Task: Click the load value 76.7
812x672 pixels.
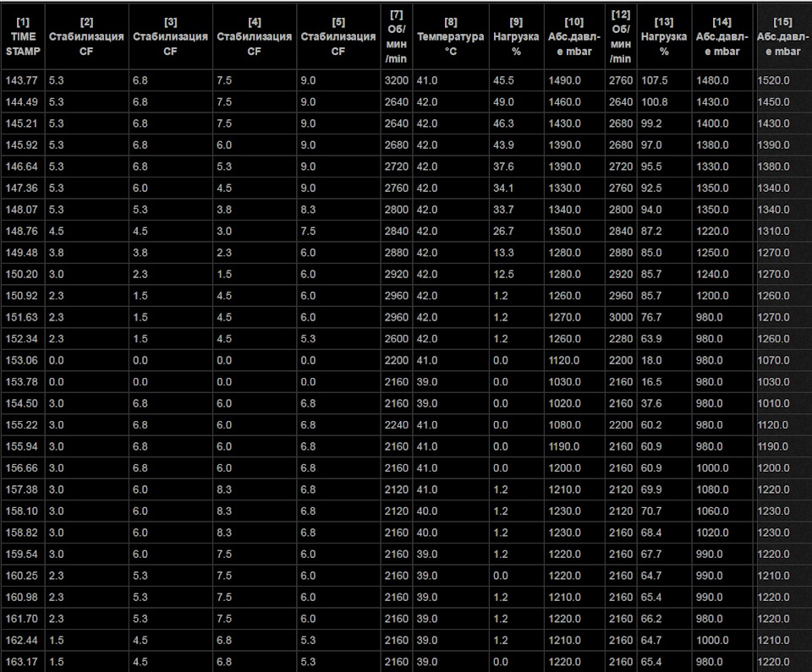Action: (x=651, y=317)
